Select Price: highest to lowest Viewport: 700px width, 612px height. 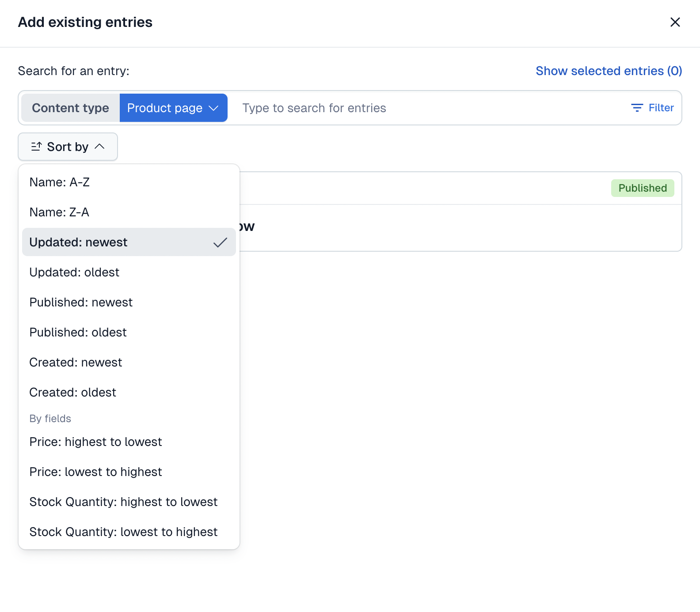coord(95,442)
